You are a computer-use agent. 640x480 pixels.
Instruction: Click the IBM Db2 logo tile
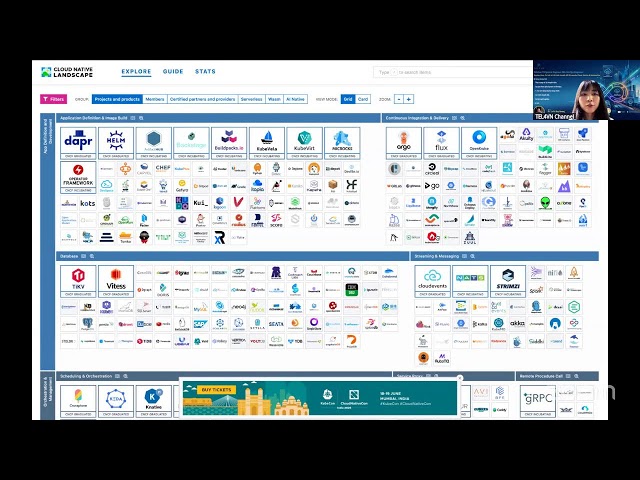351,290
